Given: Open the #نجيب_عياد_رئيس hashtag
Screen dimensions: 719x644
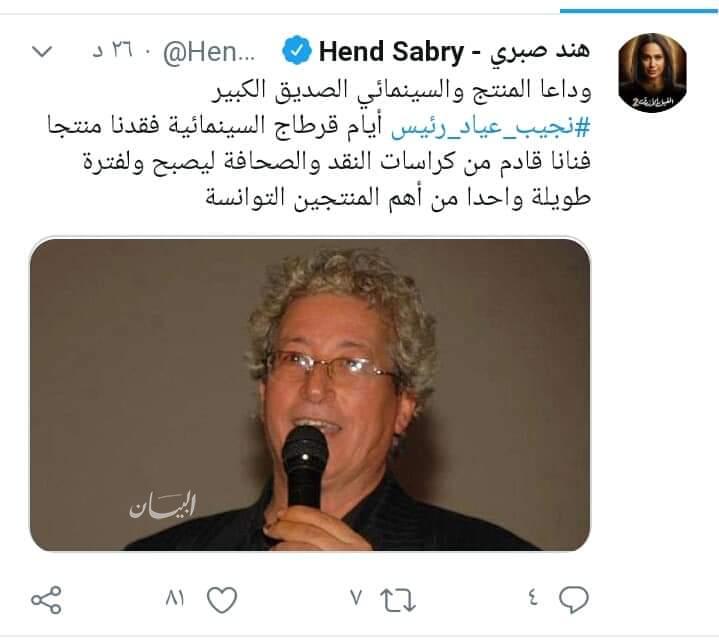Looking at the screenshot, I should [490, 127].
